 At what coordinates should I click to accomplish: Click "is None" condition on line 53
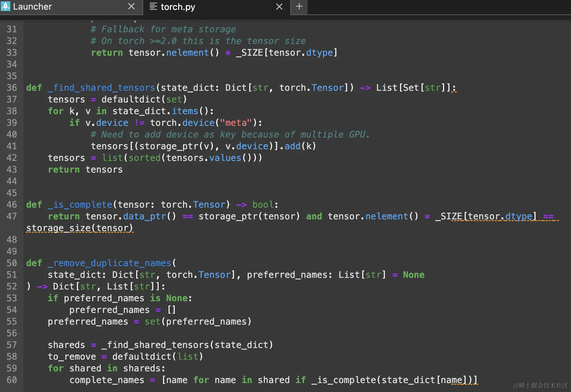click(169, 298)
